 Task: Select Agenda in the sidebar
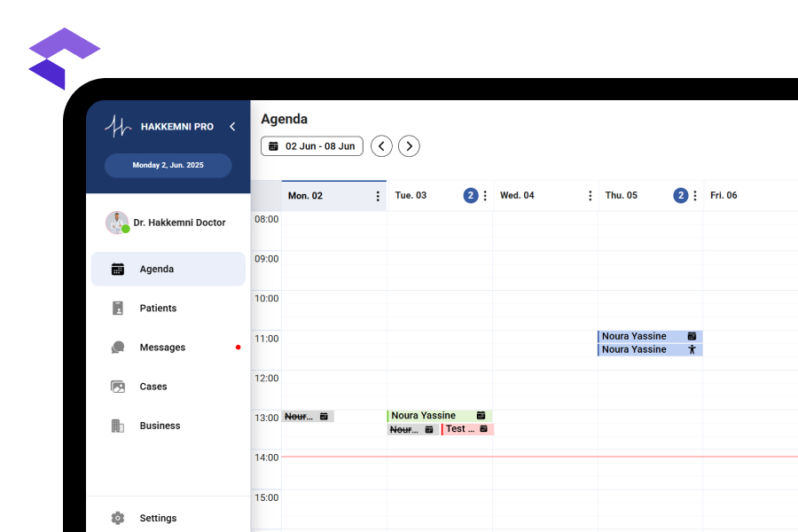pyautogui.click(x=168, y=269)
